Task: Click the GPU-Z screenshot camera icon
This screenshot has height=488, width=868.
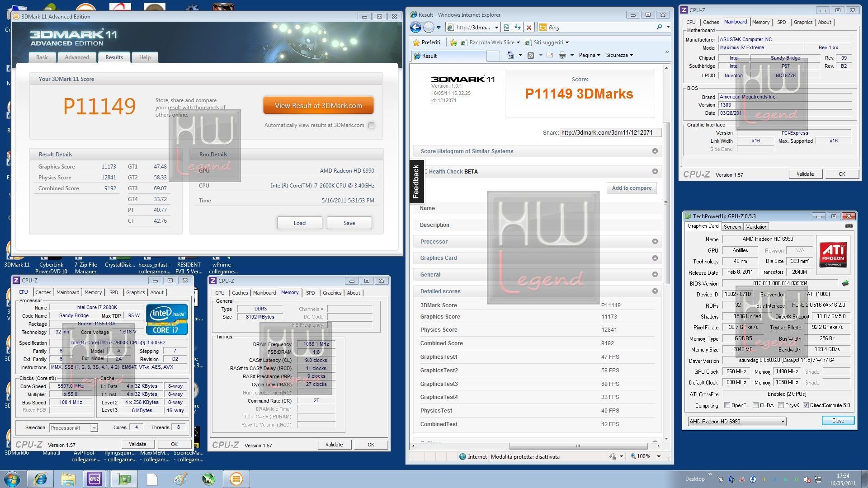Action: click(849, 226)
